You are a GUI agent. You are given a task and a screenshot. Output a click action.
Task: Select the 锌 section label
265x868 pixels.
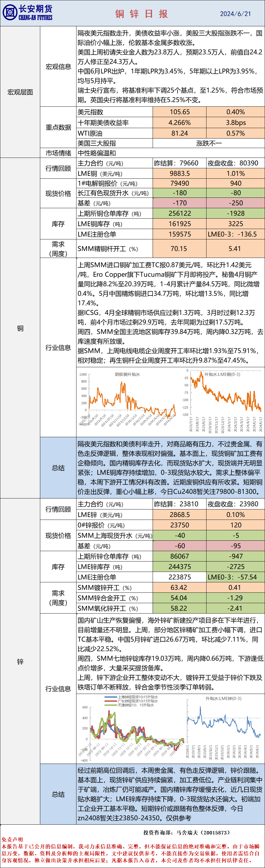click(x=20, y=662)
